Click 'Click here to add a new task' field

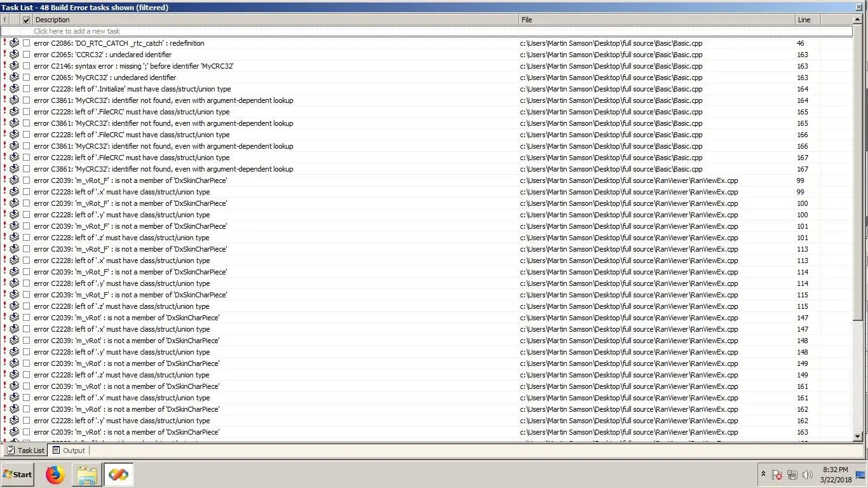tap(426, 31)
